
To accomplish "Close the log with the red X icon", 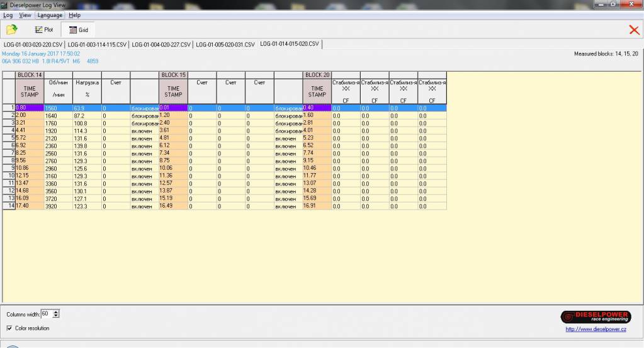I will pos(634,30).
